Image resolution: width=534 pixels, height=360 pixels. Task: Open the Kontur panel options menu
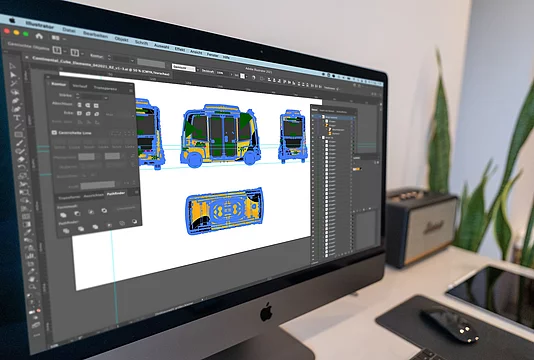[x=131, y=91]
